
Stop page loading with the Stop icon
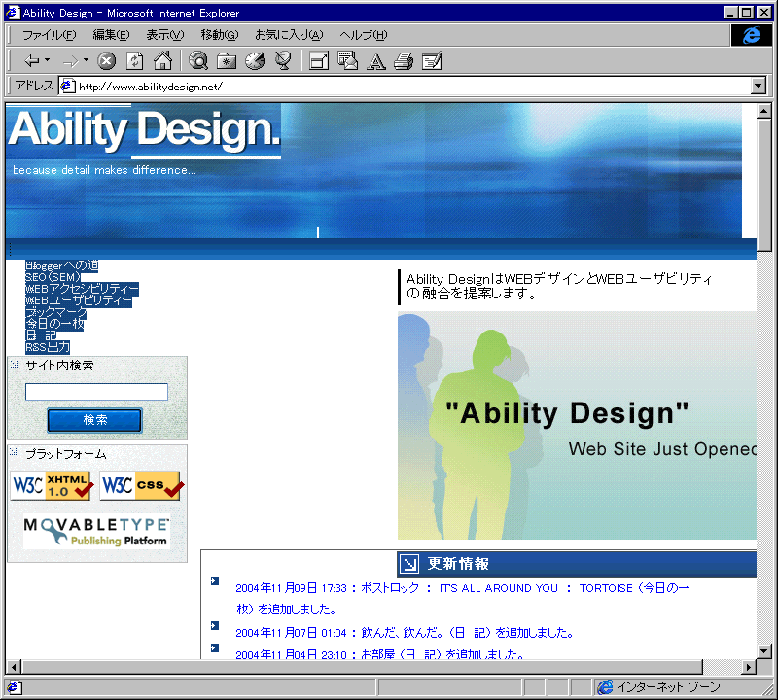106,61
